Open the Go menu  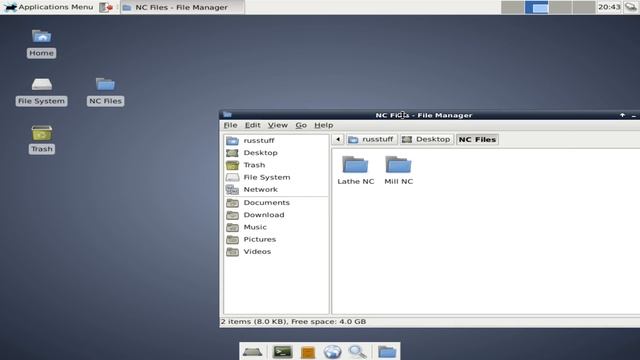point(301,125)
